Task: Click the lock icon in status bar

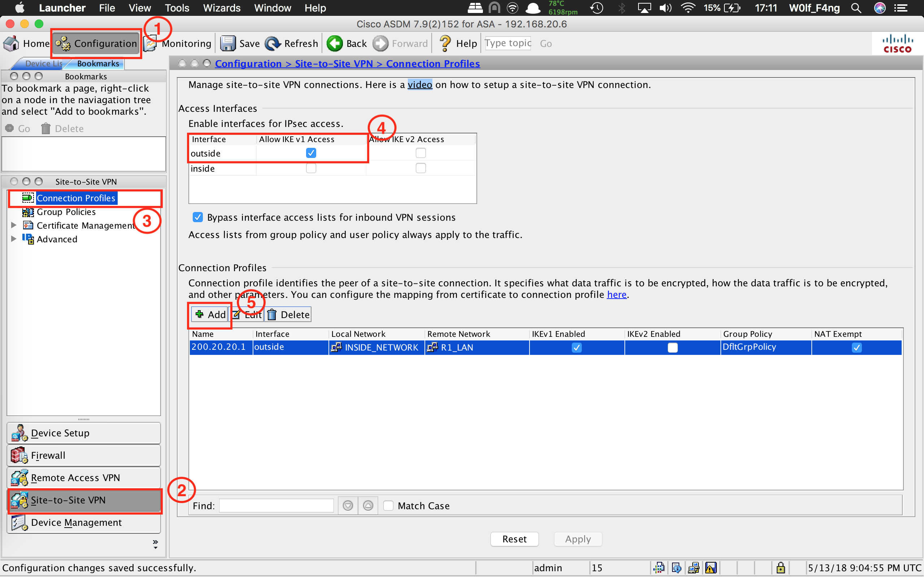Action: pyautogui.click(x=780, y=568)
